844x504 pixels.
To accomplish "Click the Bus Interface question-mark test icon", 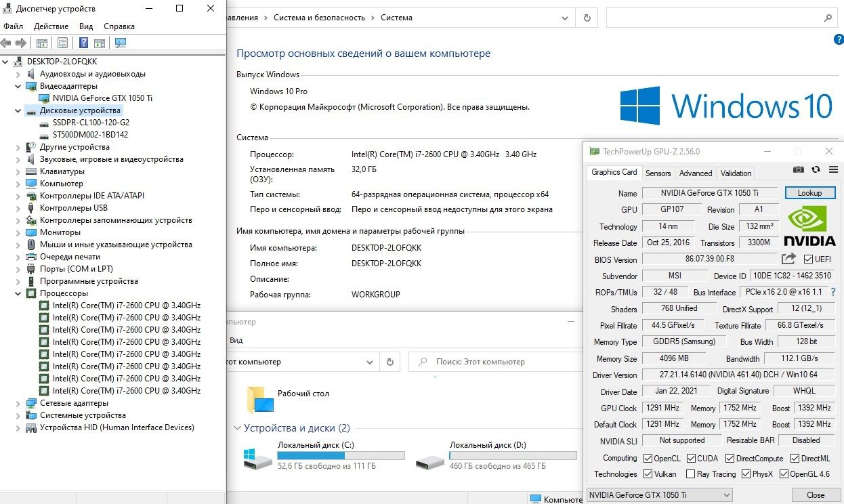I will coord(833,292).
